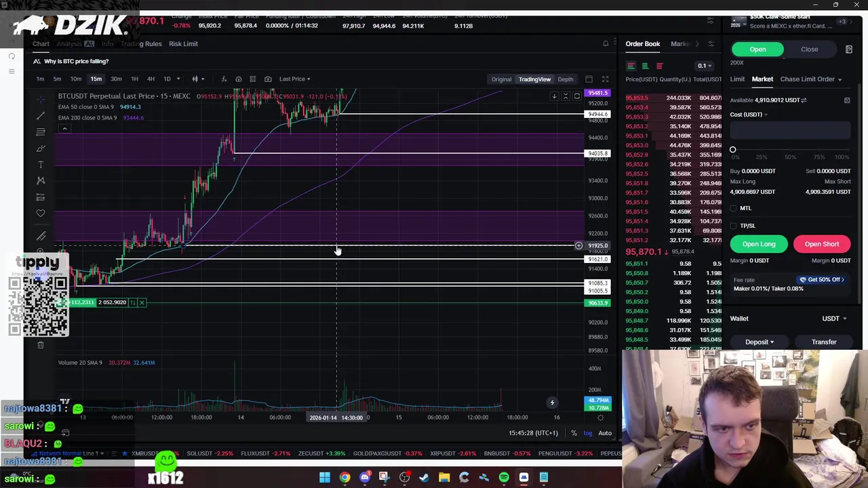Viewport: 868px width, 488px height.
Task: Click the transfer arrows next to Available balance
Action: 804,100
